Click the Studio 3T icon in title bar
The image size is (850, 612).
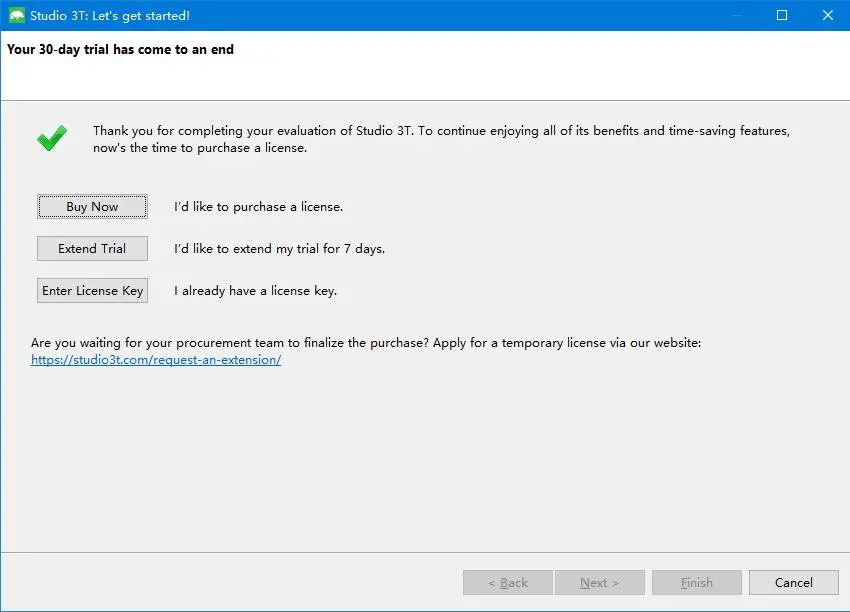pyautogui.click(x=17, y=15)
